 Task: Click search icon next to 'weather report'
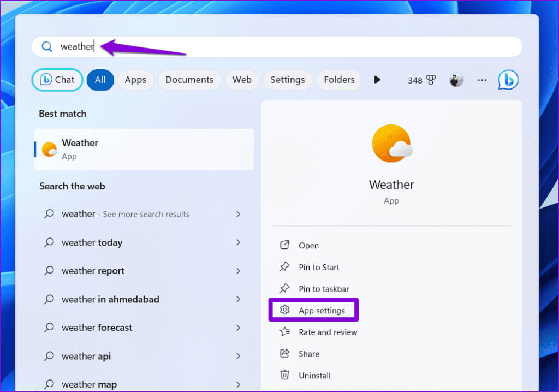click(x=49, y=271)
